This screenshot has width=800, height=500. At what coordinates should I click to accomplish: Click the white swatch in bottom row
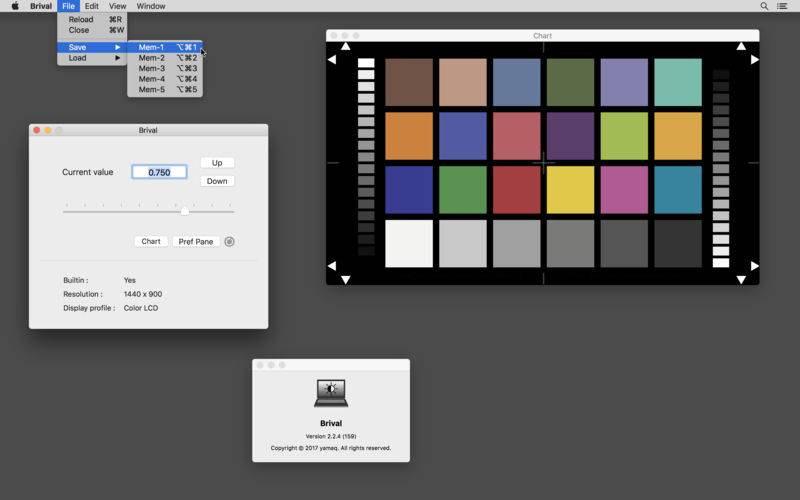click(x=409, y=243)
